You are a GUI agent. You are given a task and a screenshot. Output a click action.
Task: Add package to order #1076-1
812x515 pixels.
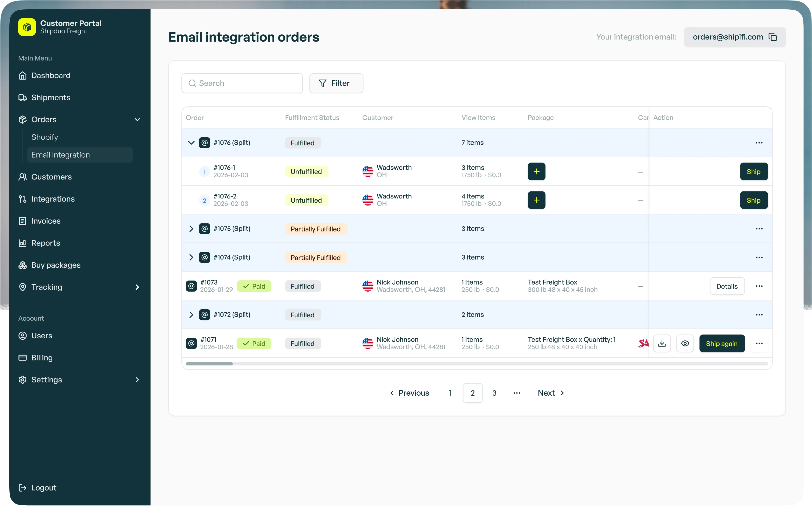(536, 172)
